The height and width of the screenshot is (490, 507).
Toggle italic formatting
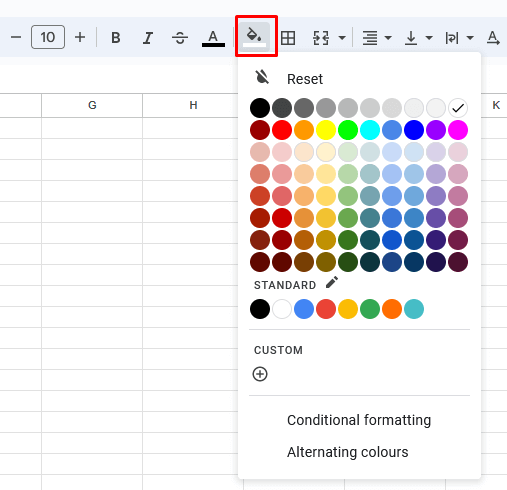[148, 38]
